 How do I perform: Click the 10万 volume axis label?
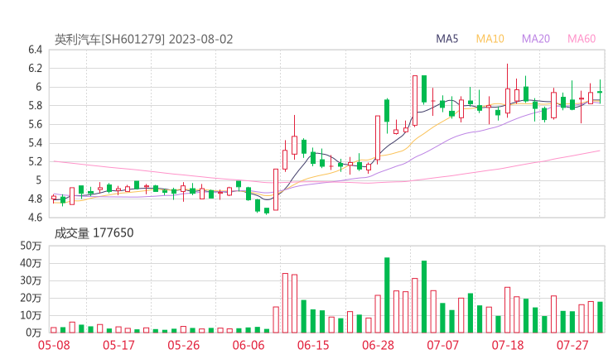pyautogui.click(x=31, y=315)
